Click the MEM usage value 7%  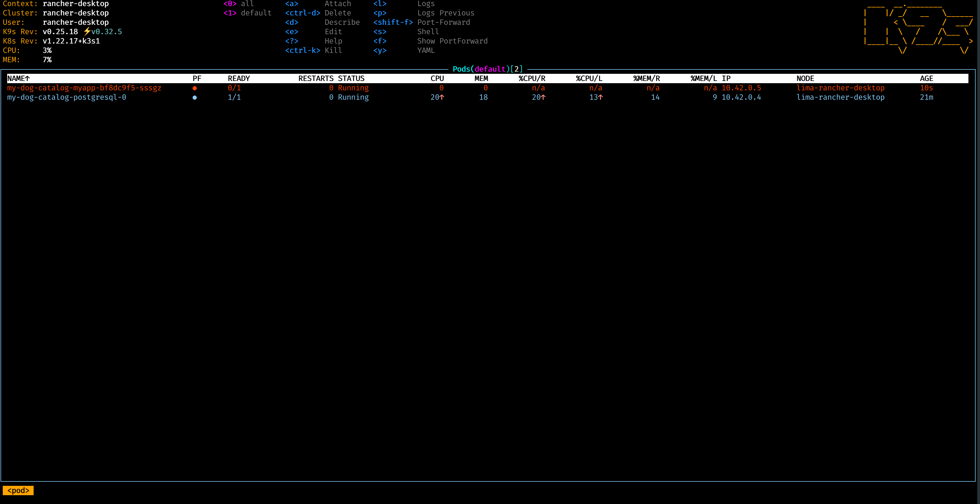click(47, 60)
